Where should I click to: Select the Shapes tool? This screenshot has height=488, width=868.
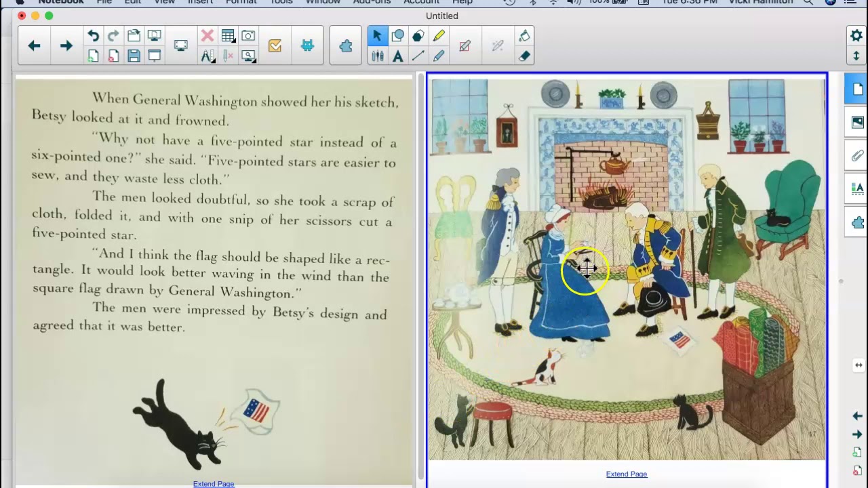coord(398,36)
